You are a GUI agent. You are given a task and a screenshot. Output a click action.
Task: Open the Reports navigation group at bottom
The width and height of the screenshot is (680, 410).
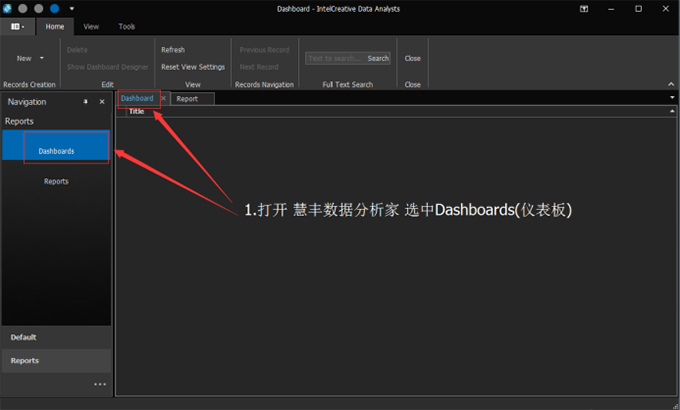click(56, 361)
